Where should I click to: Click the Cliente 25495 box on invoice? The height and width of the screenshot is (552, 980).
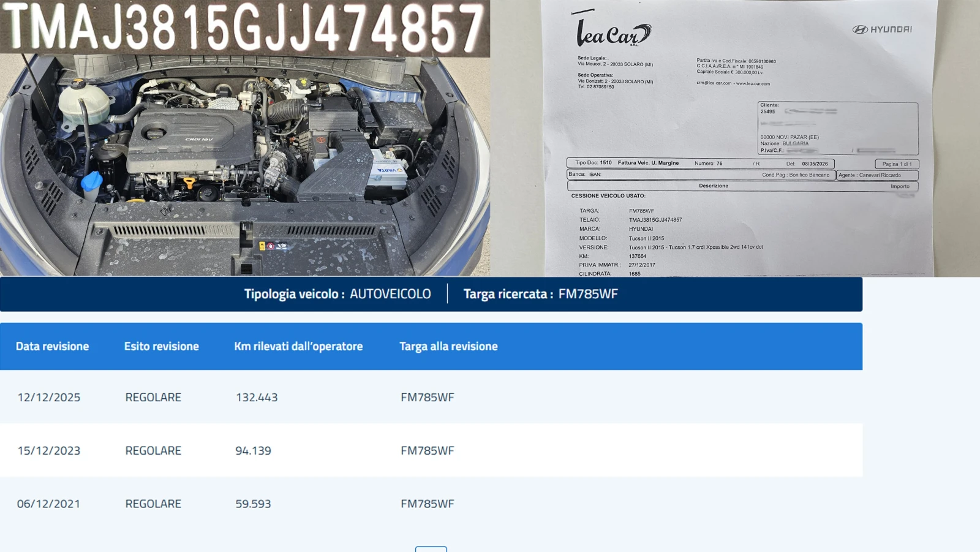click(838, 128)
